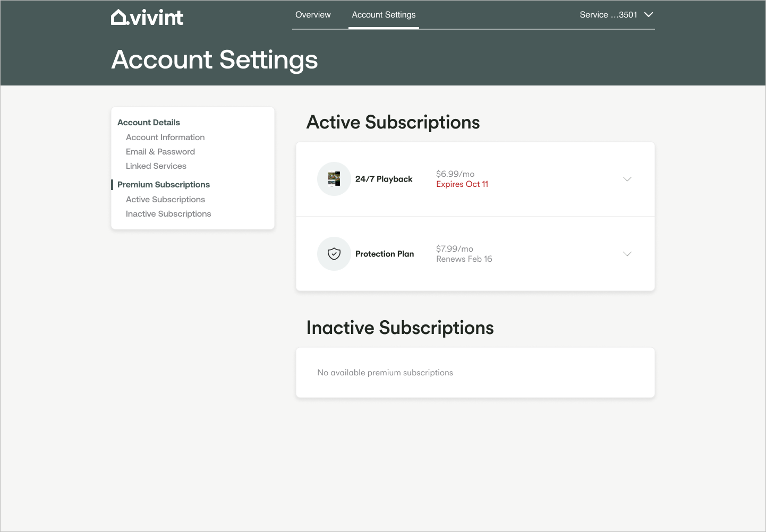Click the Protection Plan shield icon
This screenshot has height=532, width=766.
[334, 254]
